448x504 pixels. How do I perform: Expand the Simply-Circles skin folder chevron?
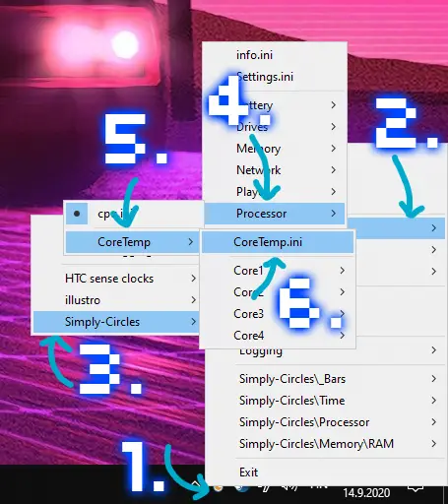coord(194,322)
